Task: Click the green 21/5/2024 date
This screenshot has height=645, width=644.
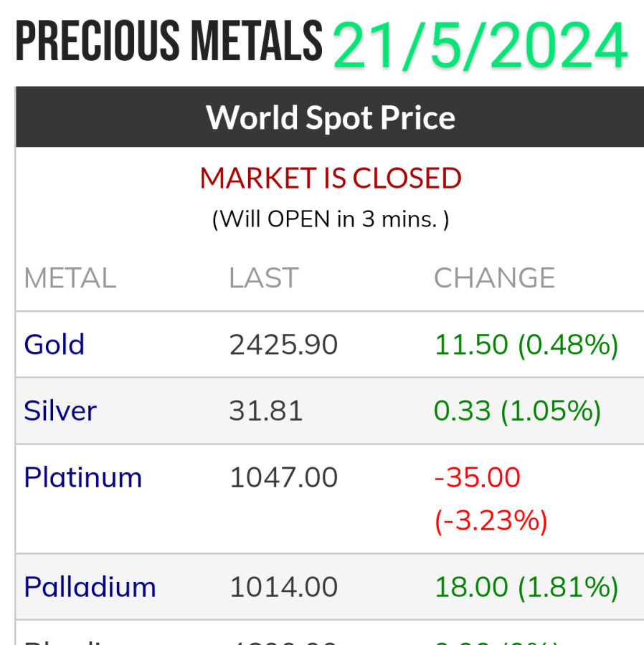Action: tap(480, 44)
